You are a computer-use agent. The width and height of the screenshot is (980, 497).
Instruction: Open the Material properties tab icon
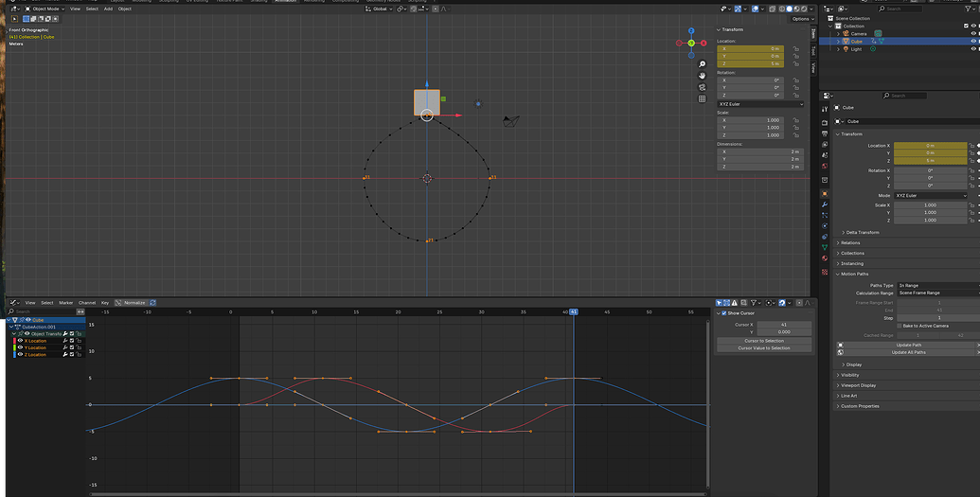coord(825,258)
